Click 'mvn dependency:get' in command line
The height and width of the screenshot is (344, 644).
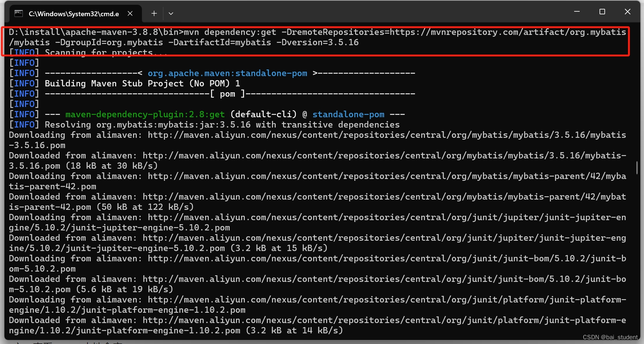[x=230, y=32]
